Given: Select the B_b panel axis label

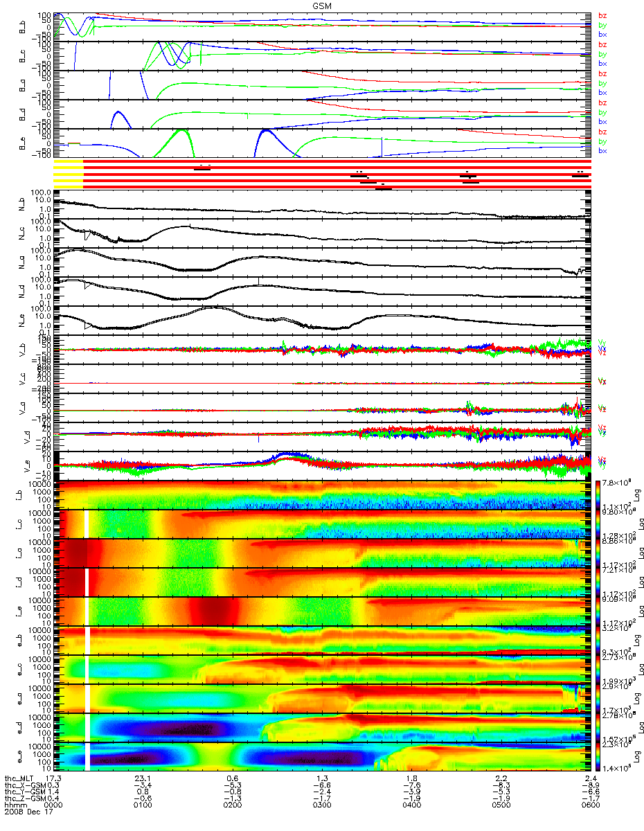Looking at the screenshot, I should [x=23, y=26].
